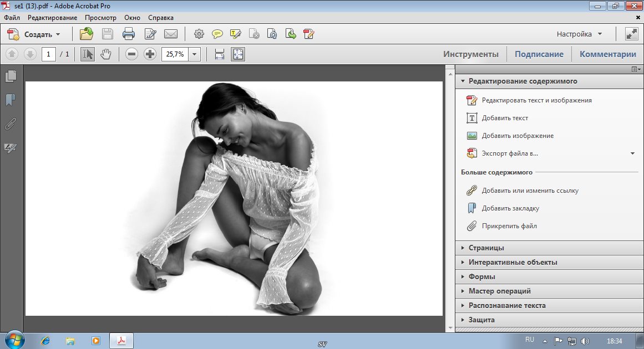Click Добавить текст in editing panel
644x349 pixels.
point(505,118)
